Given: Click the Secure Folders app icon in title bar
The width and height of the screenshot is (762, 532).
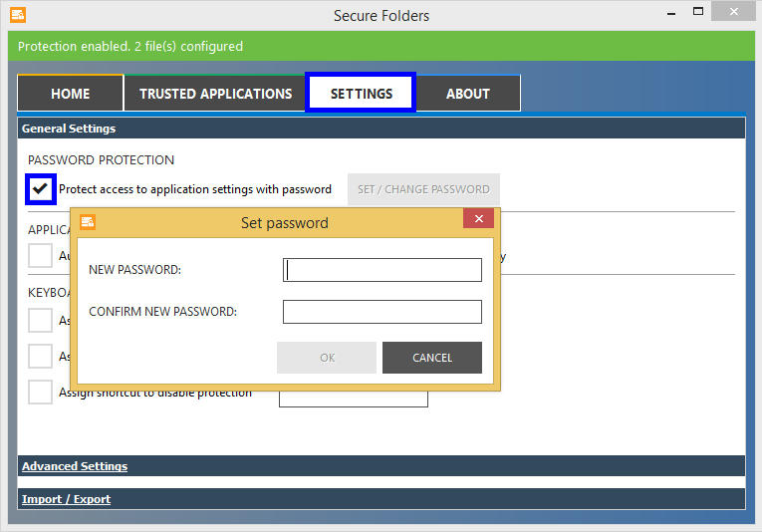Looking at the screenshot, I should pyautogui.click(x=18, y=15).
